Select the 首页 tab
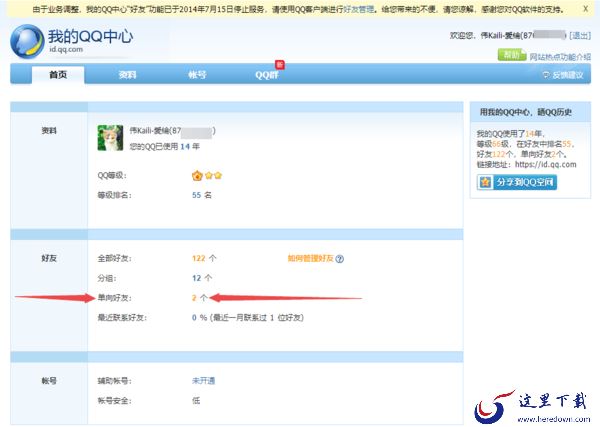 [x=58, y=75]
